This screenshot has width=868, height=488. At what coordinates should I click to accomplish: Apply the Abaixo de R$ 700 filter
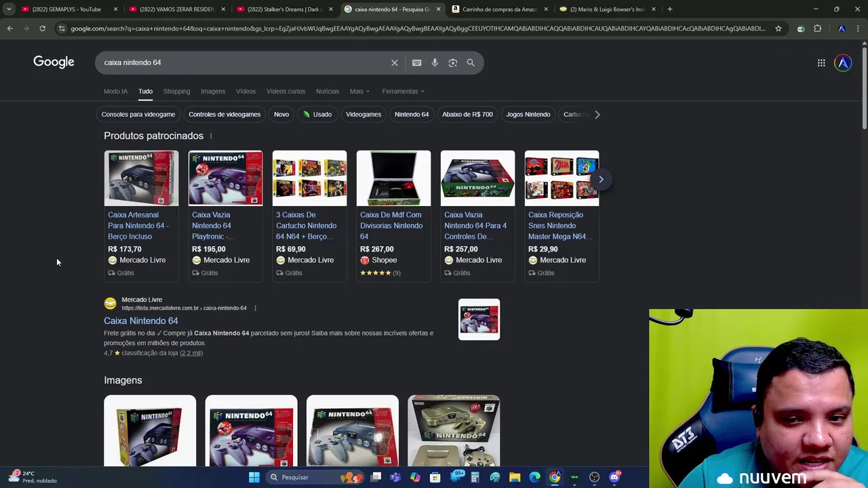[467, 115]
